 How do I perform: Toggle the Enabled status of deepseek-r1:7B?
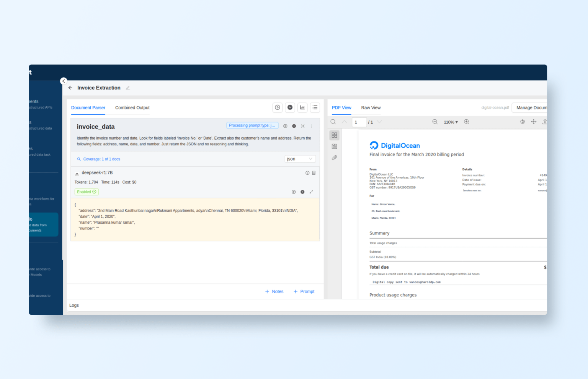(x=86, y=192)
